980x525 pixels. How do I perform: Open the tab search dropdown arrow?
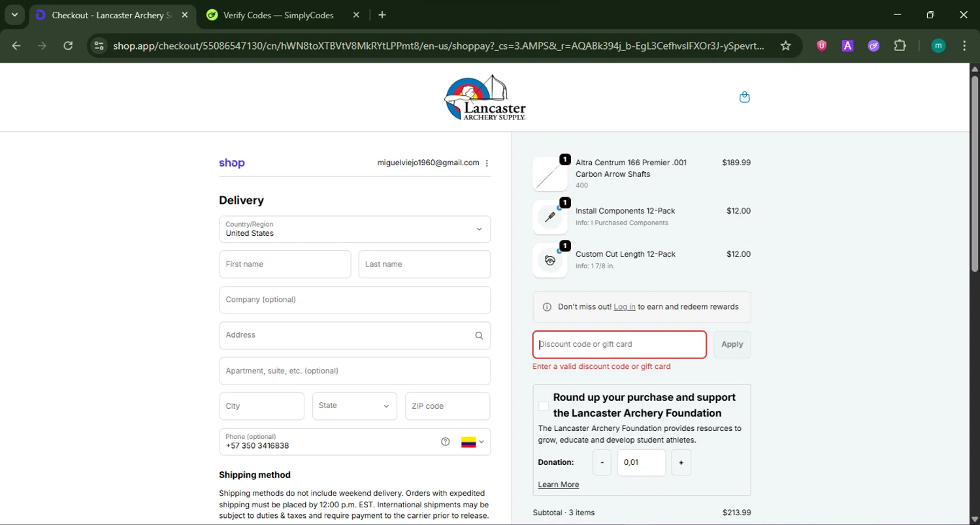tap(14, 15)
